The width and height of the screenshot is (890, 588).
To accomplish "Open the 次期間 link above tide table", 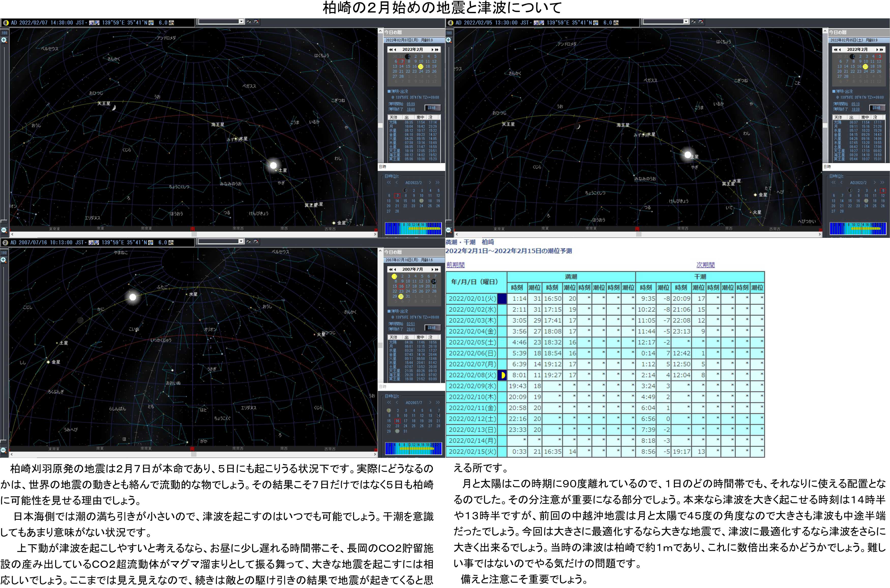I will [705, 265].
